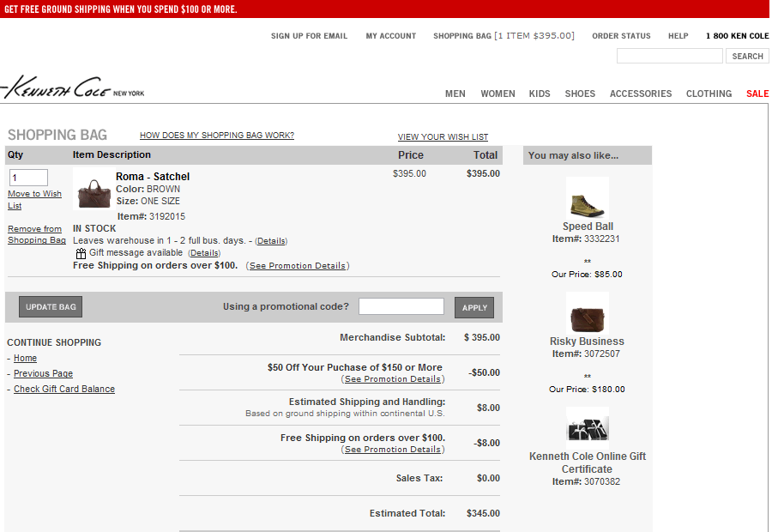
Task: Open the MY ACCOUNT page
Action: click(390, 36)
